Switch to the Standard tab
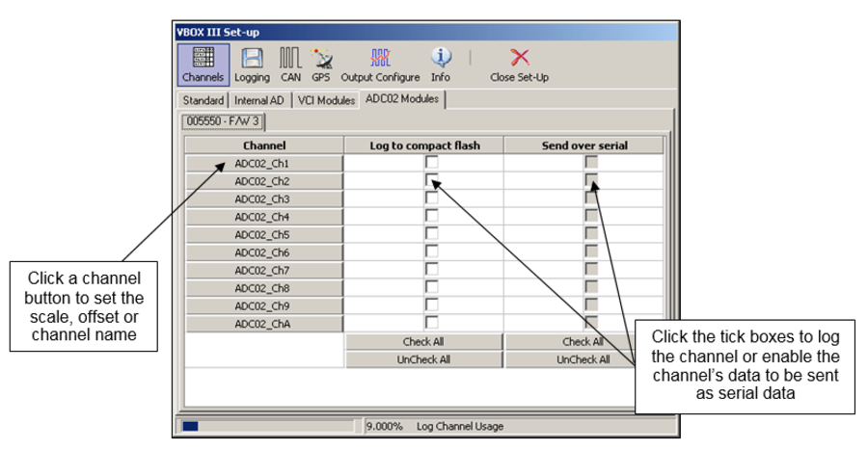 click(x=203, y=100)
